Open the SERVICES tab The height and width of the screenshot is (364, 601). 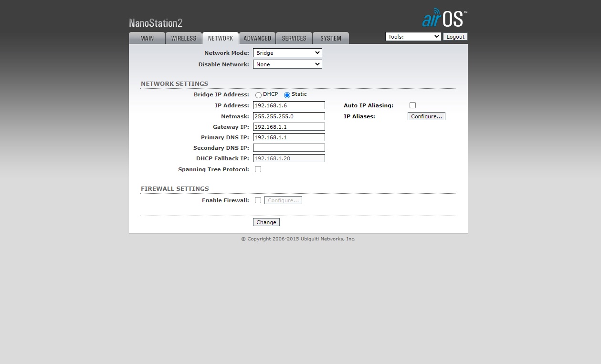pos(294,38)
